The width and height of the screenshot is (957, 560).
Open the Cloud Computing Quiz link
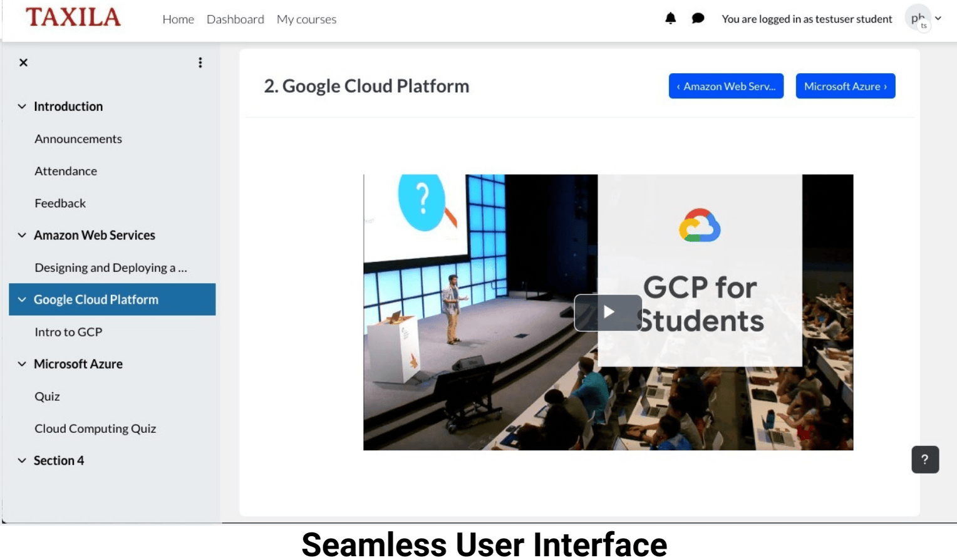point(95,428)
